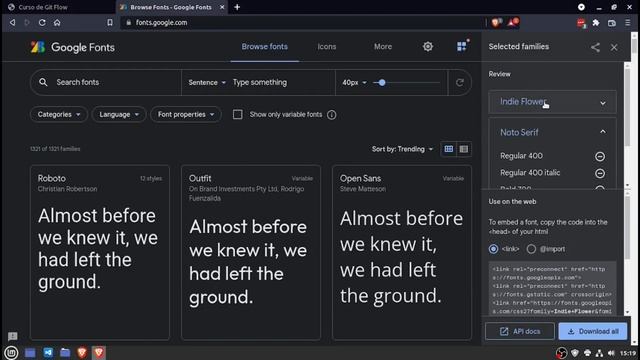
Task: Open the Font properties dropdown
Action: pyautogui.click(x=186, y=115)
